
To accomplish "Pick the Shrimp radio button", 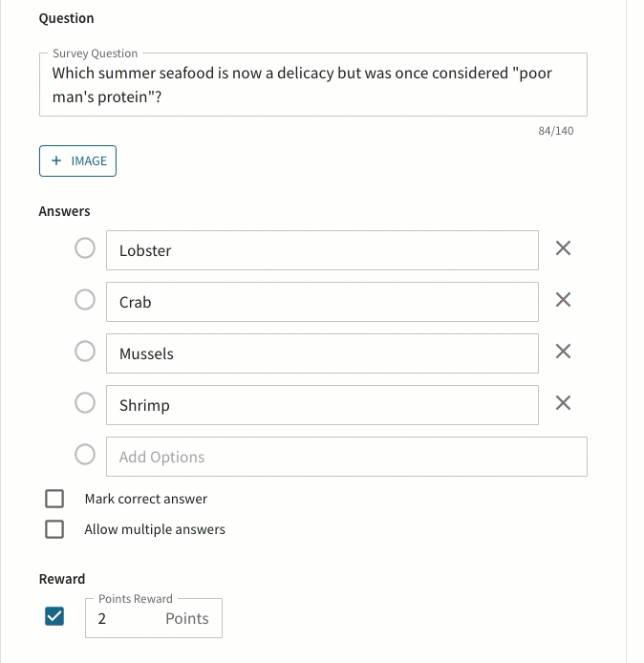I will (x=85, y=403).
